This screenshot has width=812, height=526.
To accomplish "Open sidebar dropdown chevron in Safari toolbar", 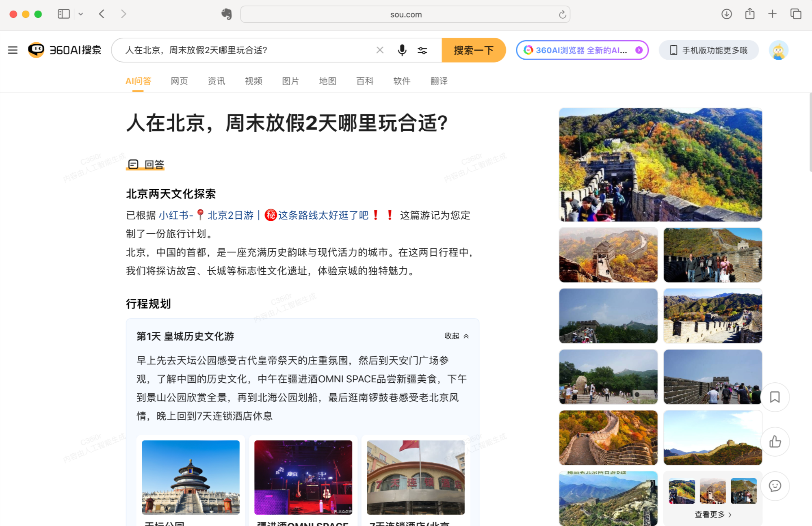I will 81,14.
